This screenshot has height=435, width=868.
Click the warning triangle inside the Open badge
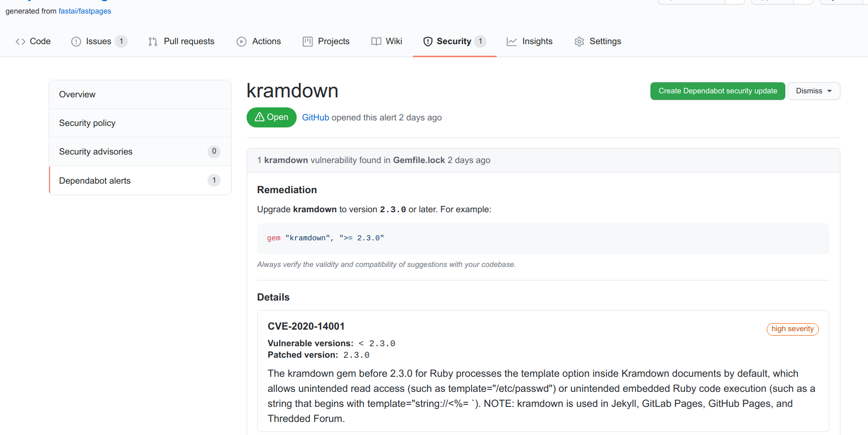click(259, 117)
